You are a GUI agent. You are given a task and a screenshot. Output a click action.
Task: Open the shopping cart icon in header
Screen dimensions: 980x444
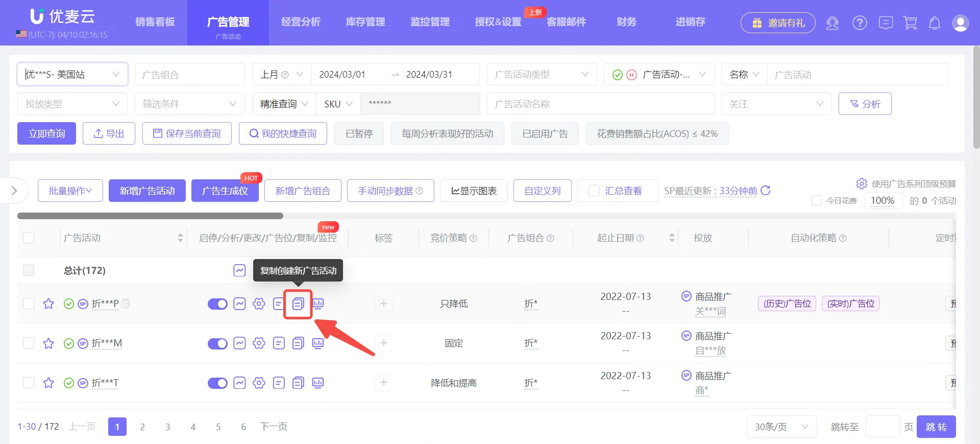tap(910, 23)
